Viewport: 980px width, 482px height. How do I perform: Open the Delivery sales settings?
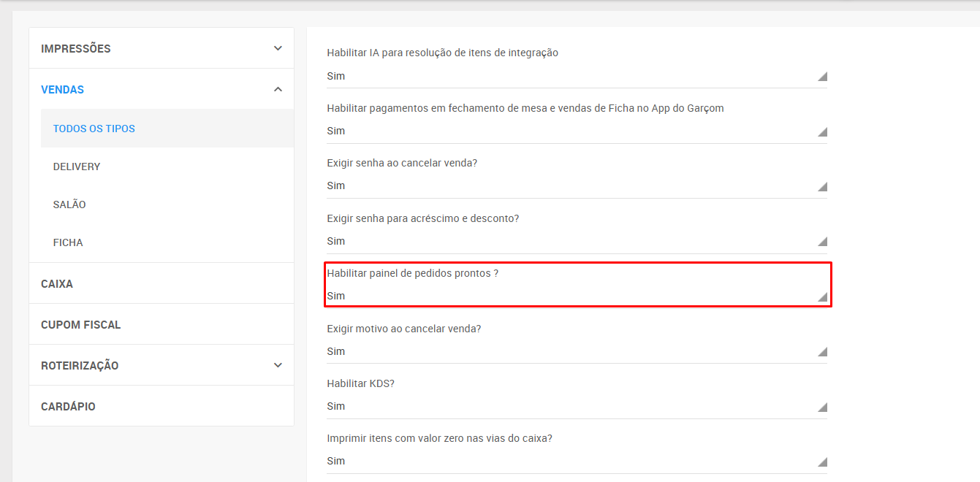[x=77, y=167]
